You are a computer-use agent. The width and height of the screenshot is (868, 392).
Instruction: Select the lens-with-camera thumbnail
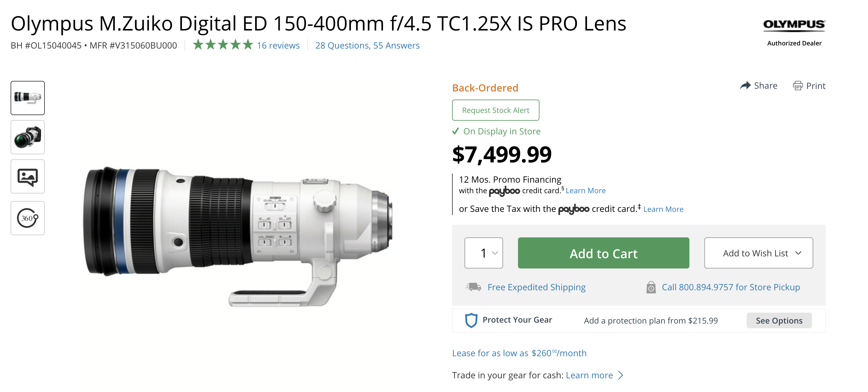click(x=28, y=137)
